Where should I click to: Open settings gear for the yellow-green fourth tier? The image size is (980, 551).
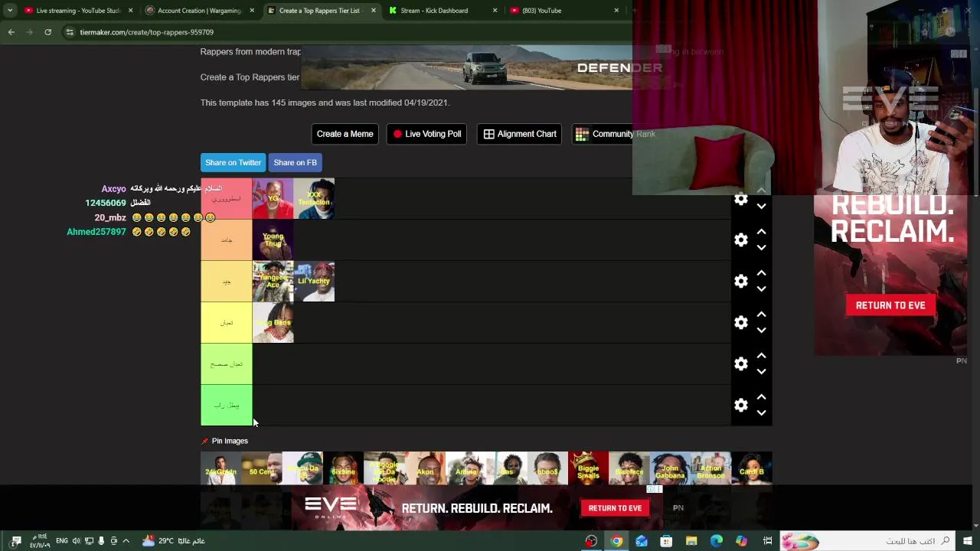point(740,323)
